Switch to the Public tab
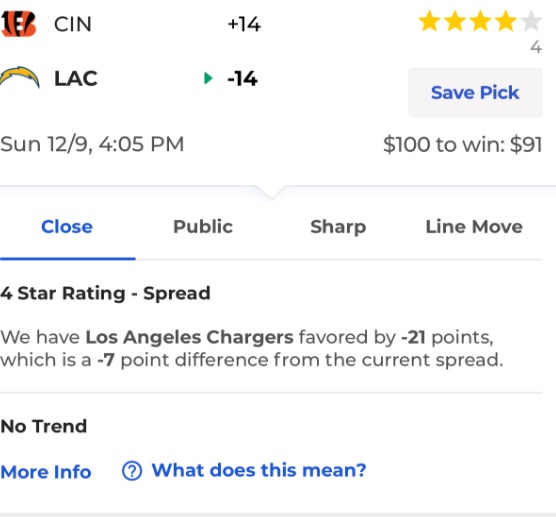The height and width of the screenshot is (517, 556). 203,227
